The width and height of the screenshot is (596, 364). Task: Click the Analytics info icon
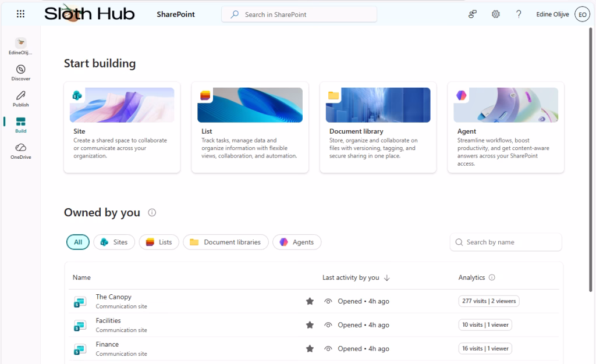492,278
